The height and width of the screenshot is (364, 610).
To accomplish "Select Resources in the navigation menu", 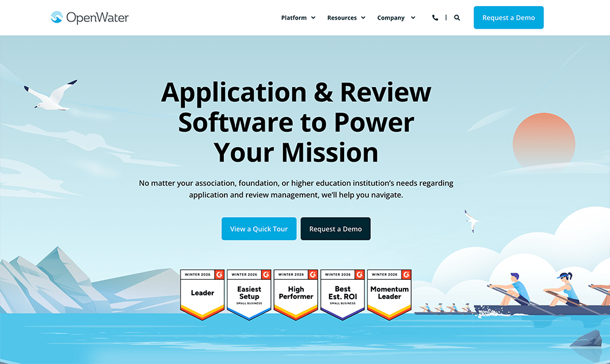I will 342,18.
